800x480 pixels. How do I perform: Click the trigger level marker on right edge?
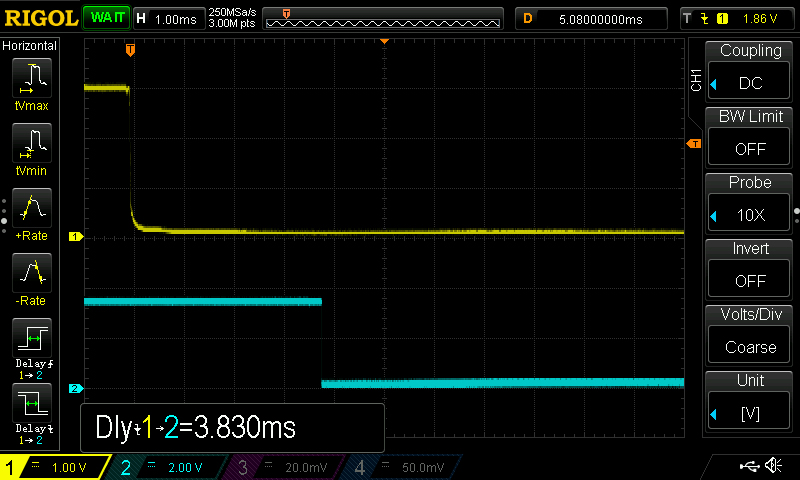(694, 144)
